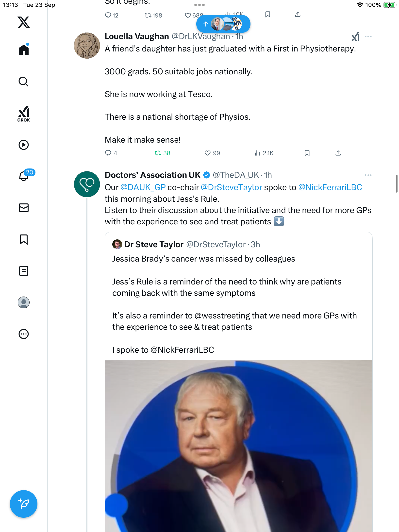The width and height of the screenshot is (399, 532).
Task: Open the Lists sidebar icon
Action: 24,271
